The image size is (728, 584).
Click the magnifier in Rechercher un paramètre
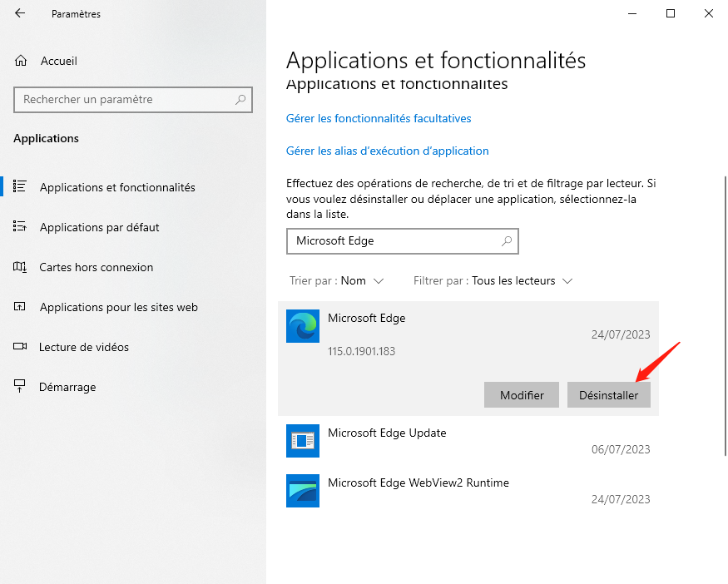[x=240, y=100]
